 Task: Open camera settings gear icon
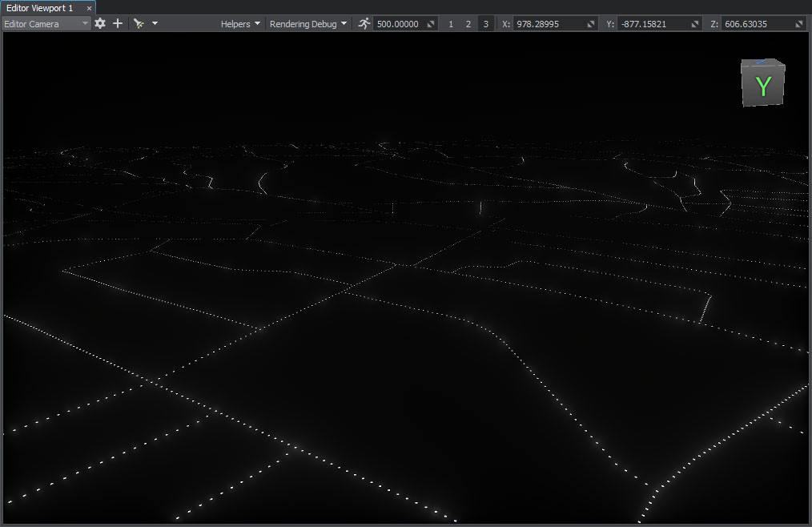100,24
